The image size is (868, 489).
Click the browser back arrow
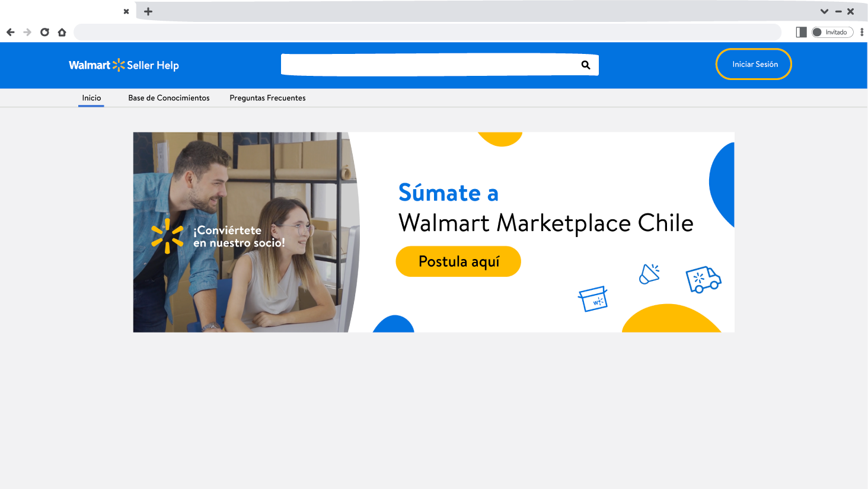point(10,32)
